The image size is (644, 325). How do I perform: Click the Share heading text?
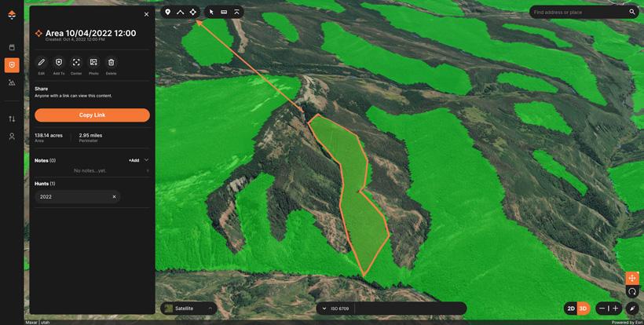pos(41,89)
